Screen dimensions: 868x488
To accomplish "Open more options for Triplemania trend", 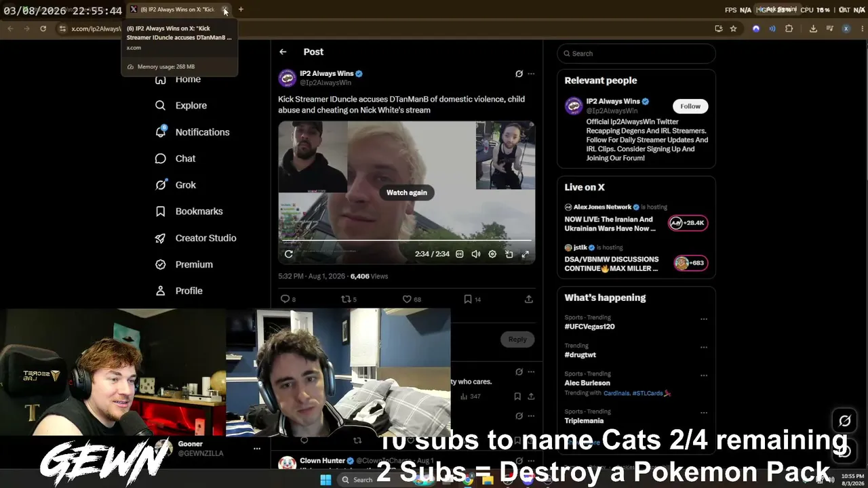I will coord(704,413).
